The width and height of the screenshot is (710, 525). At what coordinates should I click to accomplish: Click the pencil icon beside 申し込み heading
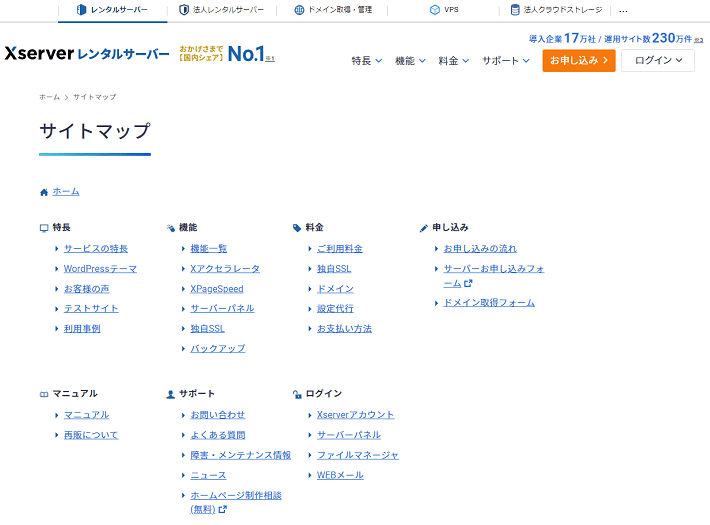pyautogui.click(x=424, y=228)
